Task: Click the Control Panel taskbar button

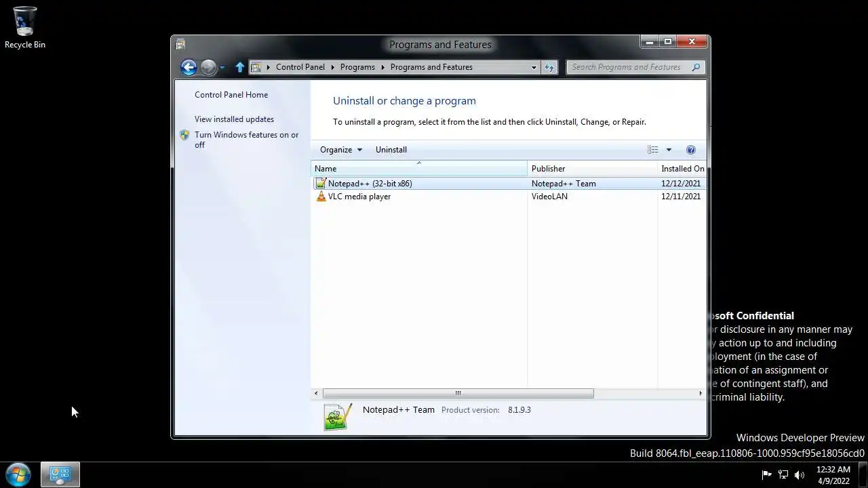Action: pyautogui.click(x=60, y=474)
